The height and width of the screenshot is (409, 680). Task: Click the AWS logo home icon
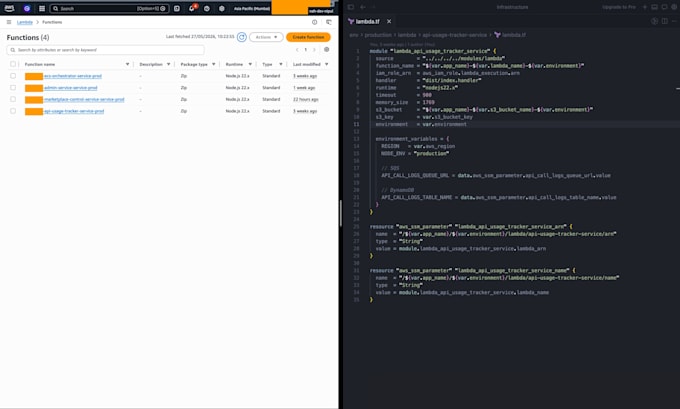(x=9, y=8)
